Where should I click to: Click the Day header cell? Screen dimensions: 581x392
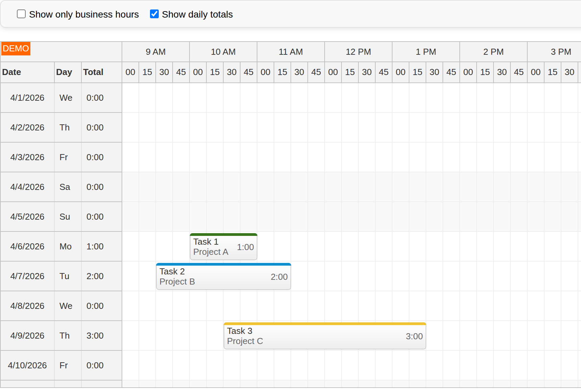(64, 72)
